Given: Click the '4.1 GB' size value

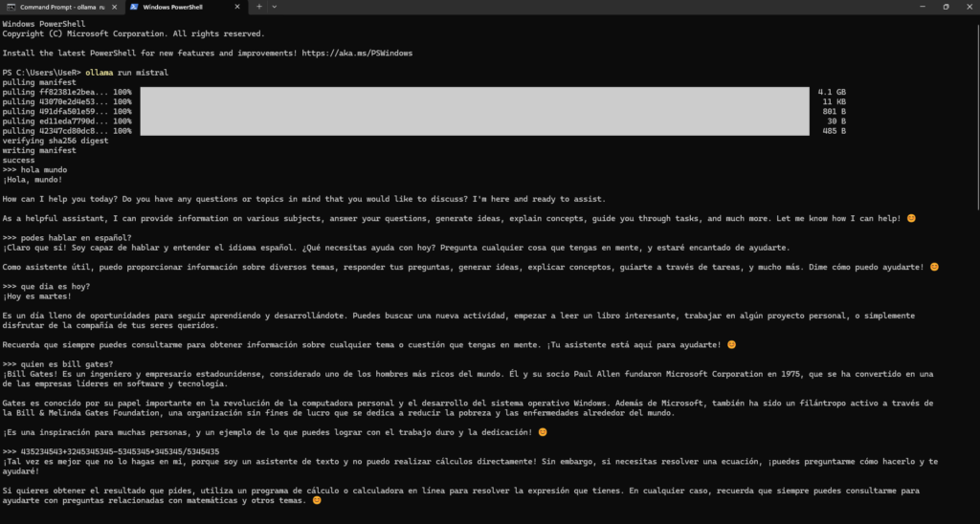Looking at the screenshot, I should click(832, 92).
